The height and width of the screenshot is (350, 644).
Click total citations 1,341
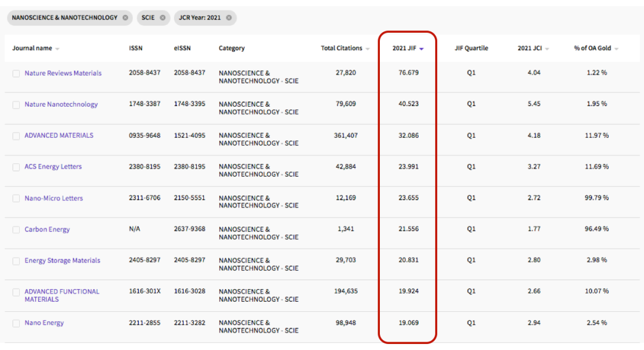pos(346,229)
